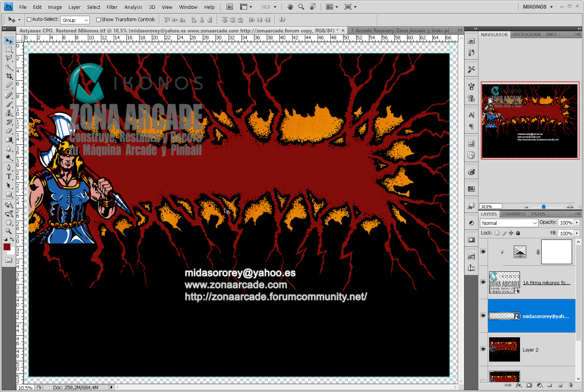Screen dimensions: 584x392
Task: Switch to the Channels tab
Action: pos(513,214)
